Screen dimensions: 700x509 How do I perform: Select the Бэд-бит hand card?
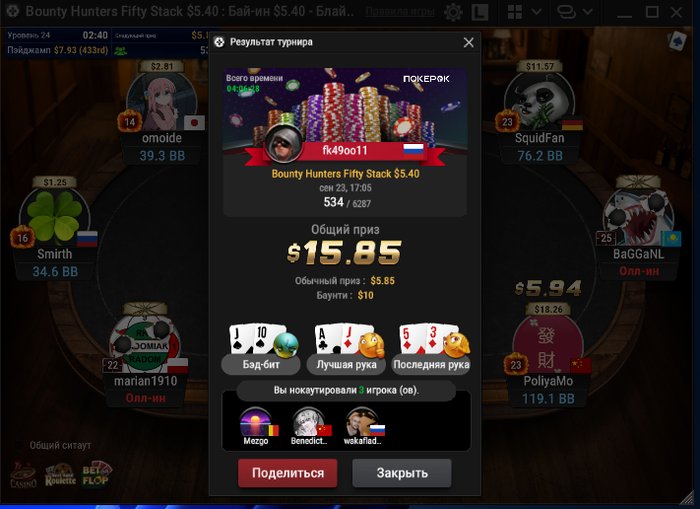point(261,349)
